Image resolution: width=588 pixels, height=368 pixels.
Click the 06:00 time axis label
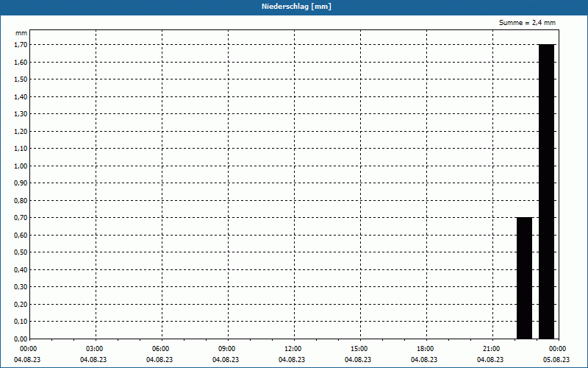pos(160,349)
